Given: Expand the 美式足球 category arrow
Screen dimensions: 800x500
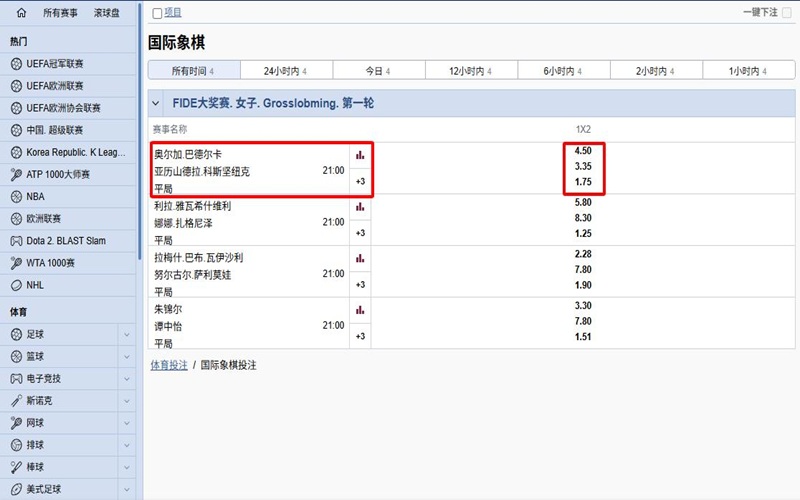Looking at the screenshot, I should 127,489.
